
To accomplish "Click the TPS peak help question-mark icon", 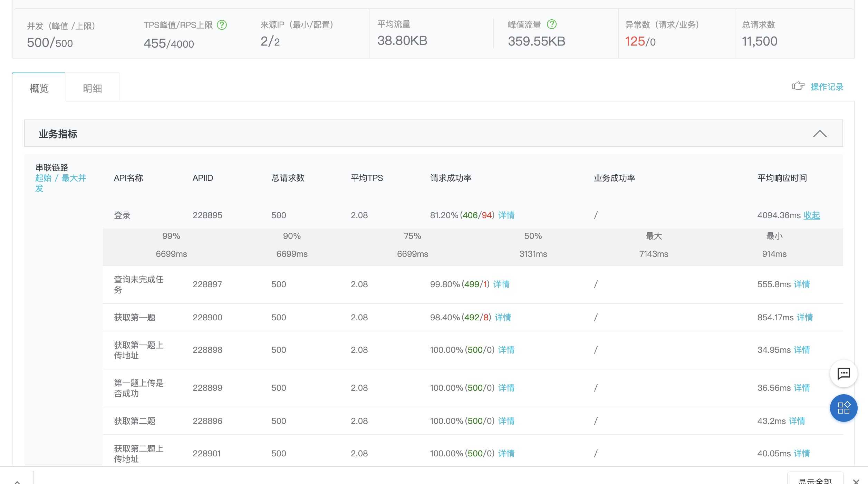I will click(x=222, y=25).
